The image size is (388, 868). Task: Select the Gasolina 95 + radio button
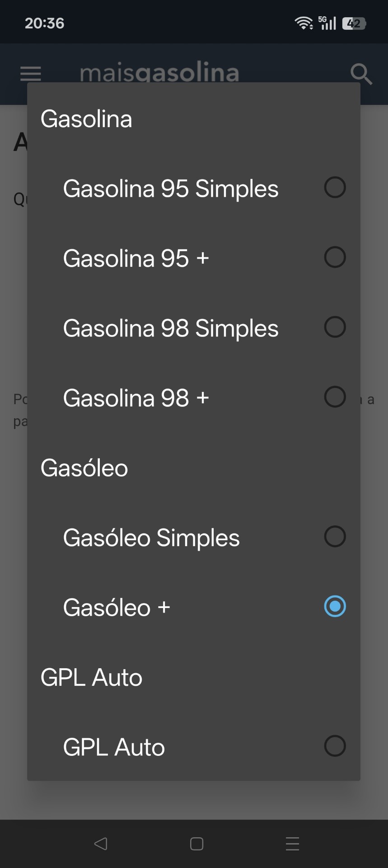pos(335,257)
